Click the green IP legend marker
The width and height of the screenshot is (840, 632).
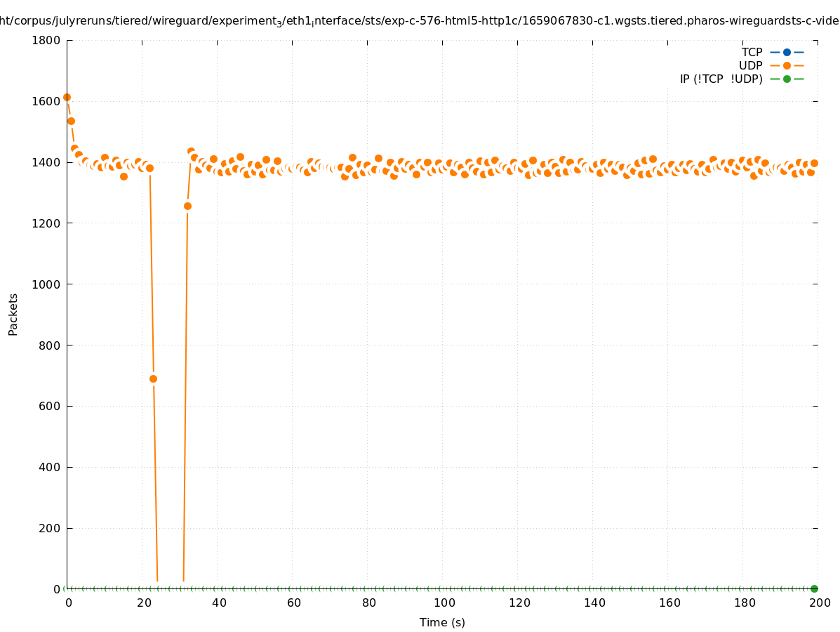coord(787,79)
